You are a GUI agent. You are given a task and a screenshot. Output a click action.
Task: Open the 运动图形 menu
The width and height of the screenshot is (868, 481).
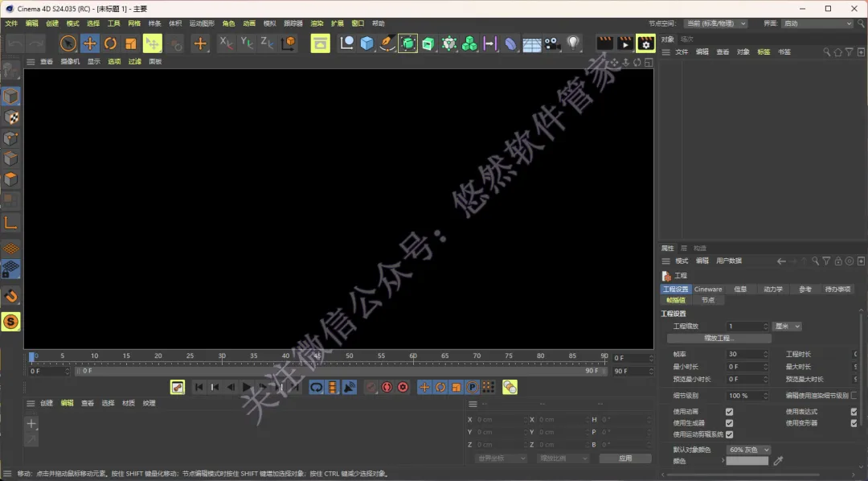202,23
